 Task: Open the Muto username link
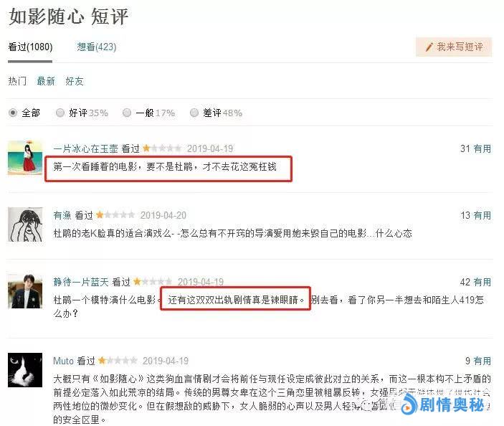[63, 361]
